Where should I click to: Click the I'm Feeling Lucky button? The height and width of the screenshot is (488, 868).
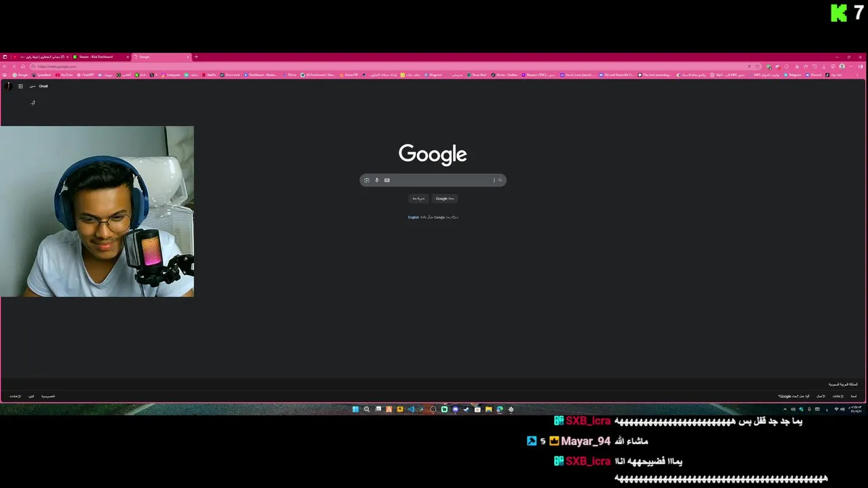pos(419,199)
